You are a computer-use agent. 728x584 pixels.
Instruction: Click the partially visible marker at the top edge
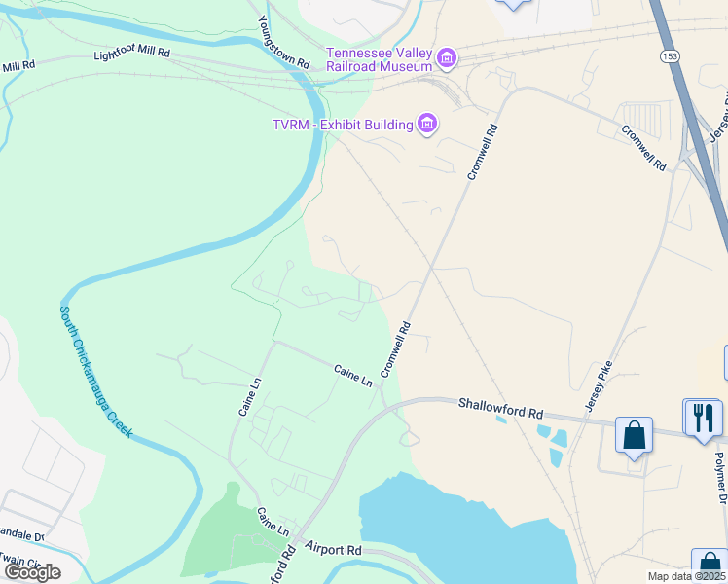pos(513,4)
